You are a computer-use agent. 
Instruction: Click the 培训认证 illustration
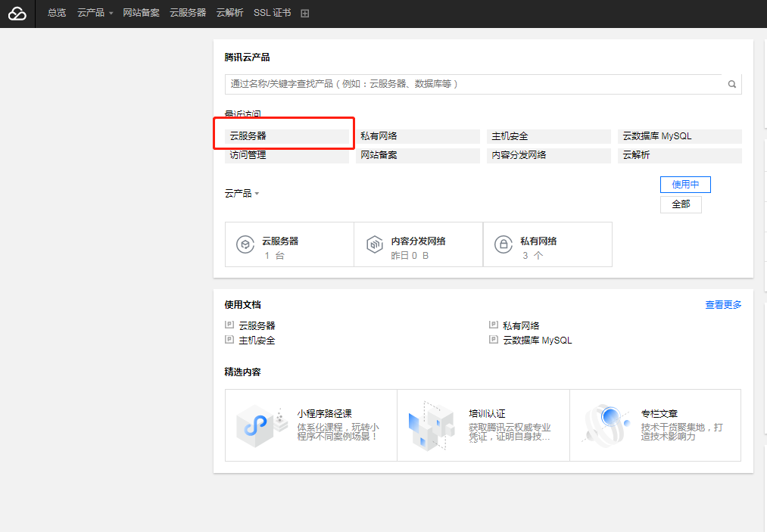(431, 425)
